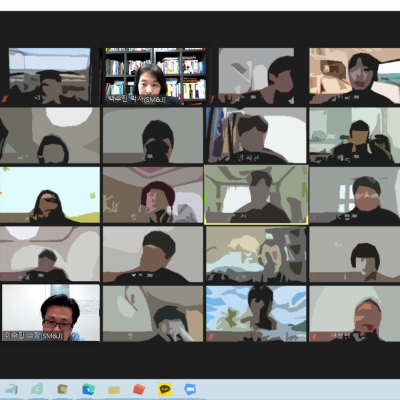Launch Microsoft Edge from the taskbar
The width and height of the screenshot is (400, 400).
88,389
